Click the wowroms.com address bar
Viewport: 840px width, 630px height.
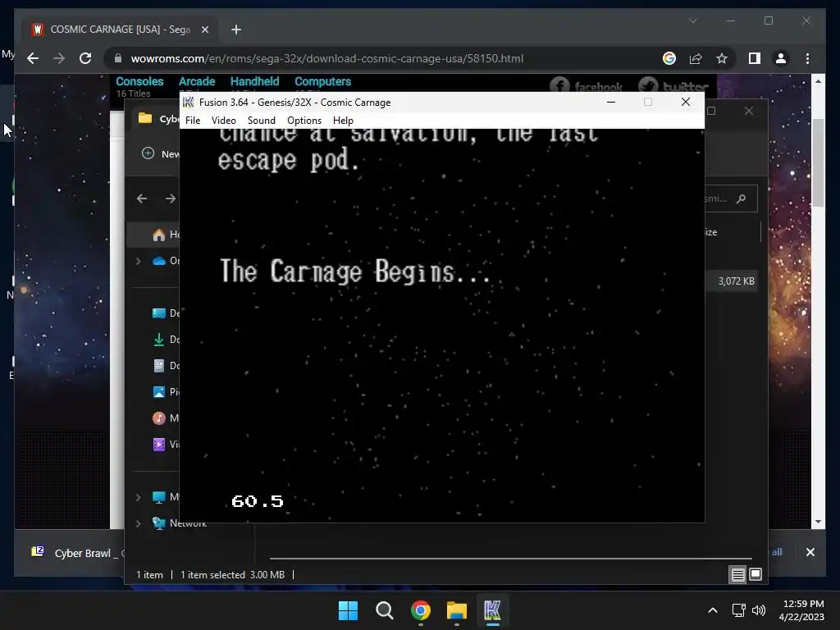326,58
